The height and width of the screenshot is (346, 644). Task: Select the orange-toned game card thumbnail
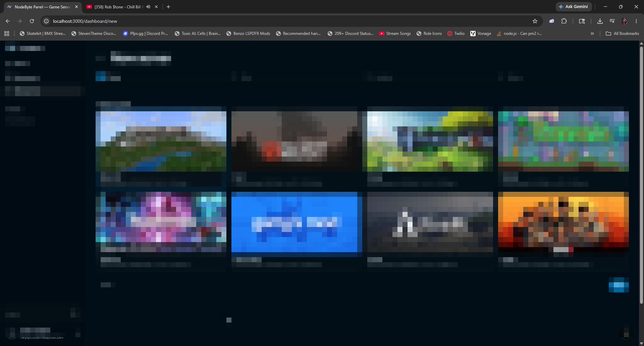coord(563,222)
